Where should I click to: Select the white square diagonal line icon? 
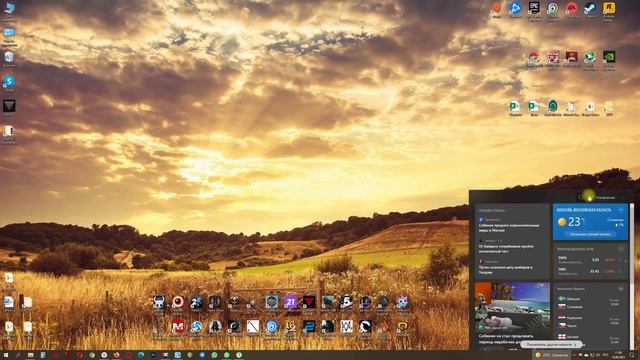point(253,327)
